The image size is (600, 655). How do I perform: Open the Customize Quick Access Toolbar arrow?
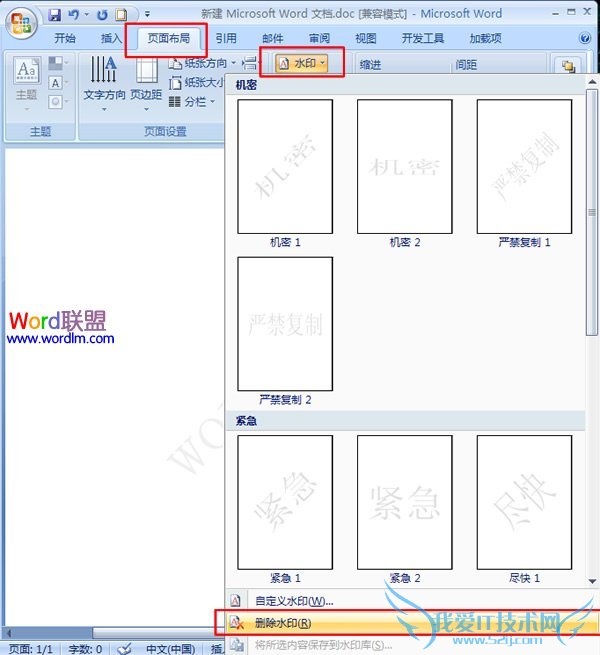147,14
